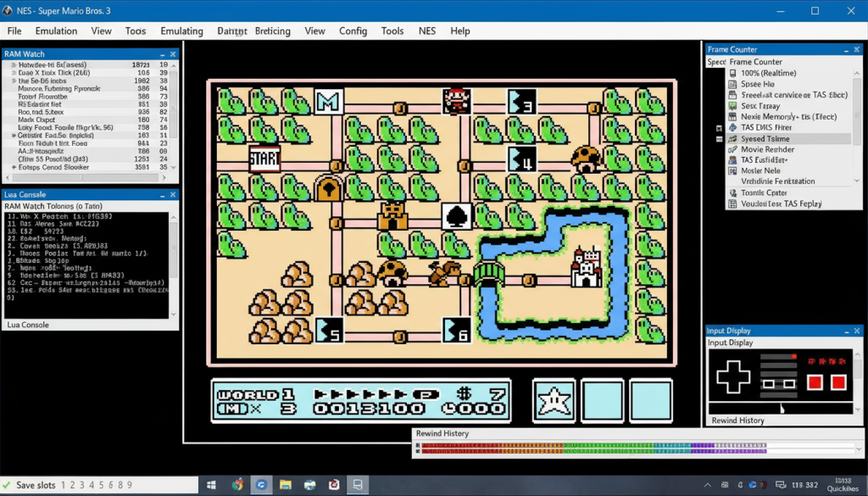Viewport: 868px width, 496px height.
Task: Select the Syesed Tsime list entry
Action: pyautogui.click(x=790, y=139)
